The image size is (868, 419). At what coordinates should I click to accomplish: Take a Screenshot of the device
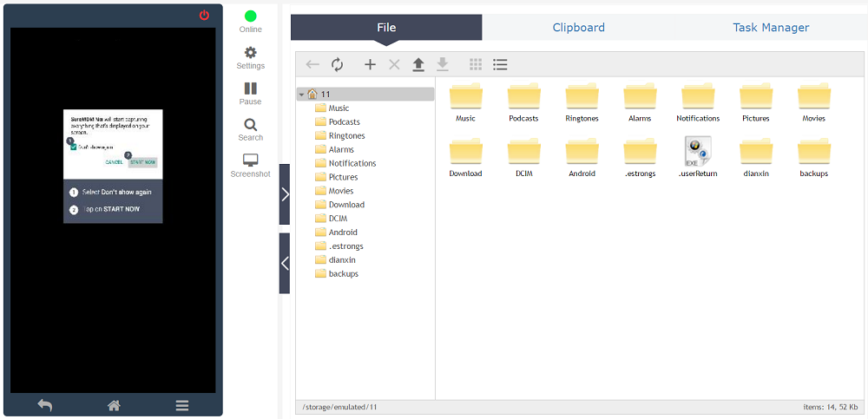click(x=251, y=166)
